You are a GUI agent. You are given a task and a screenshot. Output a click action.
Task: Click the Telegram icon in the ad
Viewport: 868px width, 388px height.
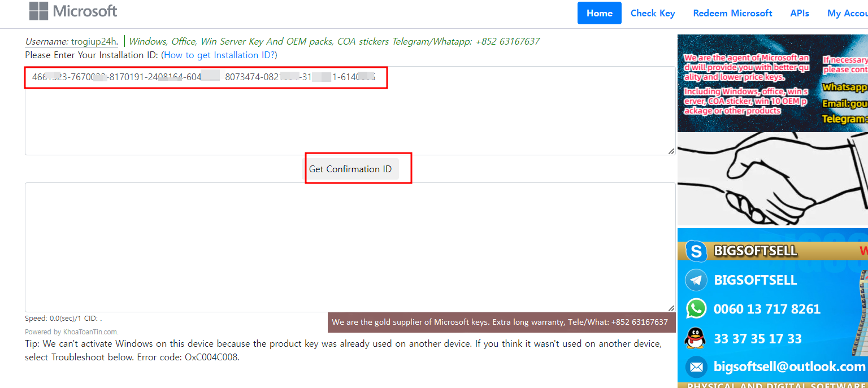696,280
